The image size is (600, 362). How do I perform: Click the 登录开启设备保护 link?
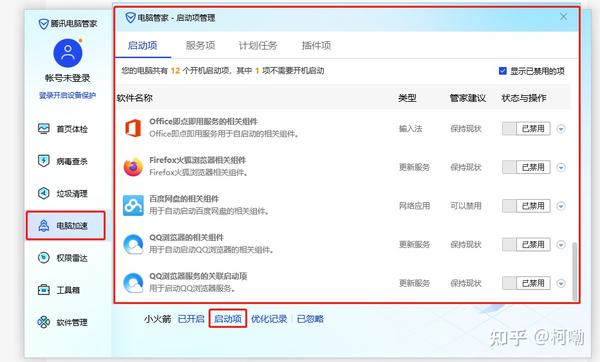(67, 95)
